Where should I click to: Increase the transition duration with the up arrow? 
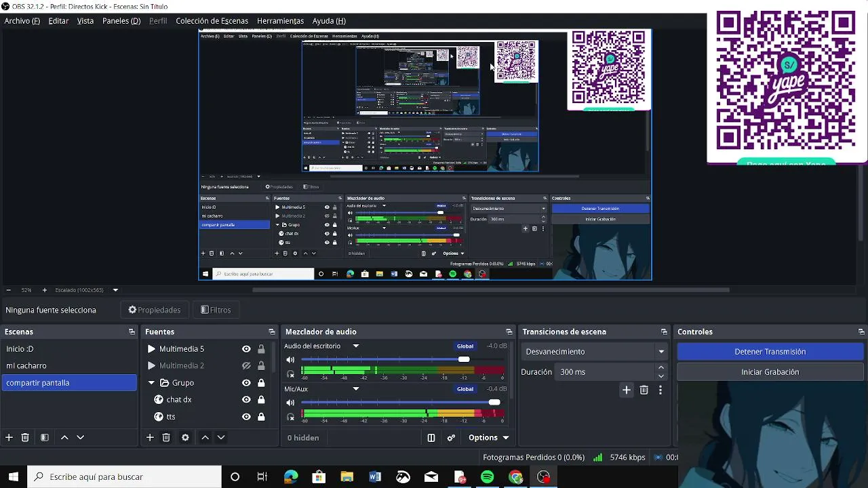661,368
